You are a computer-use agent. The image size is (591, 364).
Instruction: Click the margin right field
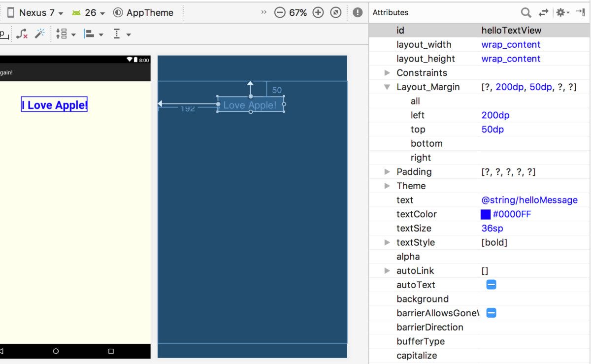click(534, 158)
